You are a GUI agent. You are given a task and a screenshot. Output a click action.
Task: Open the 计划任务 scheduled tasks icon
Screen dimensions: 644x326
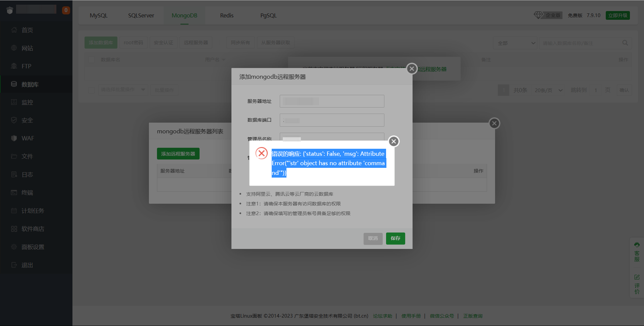pos(14,210)
